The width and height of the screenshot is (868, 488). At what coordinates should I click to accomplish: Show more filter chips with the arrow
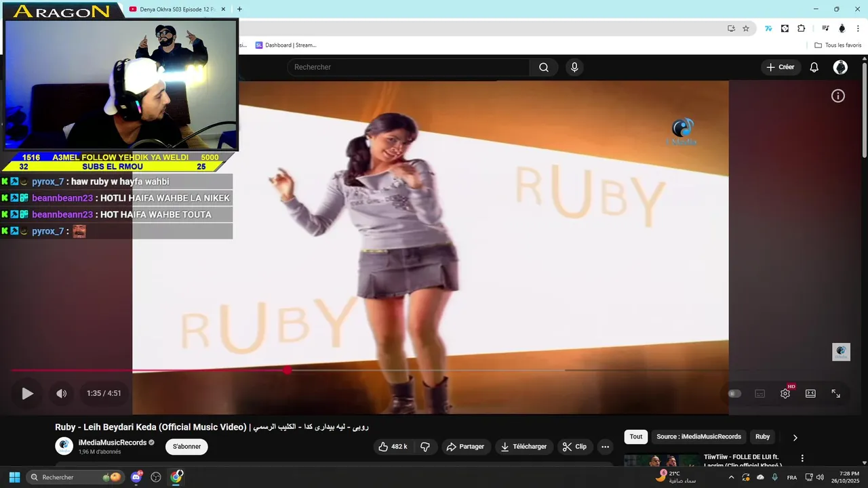tap(795, 437)
